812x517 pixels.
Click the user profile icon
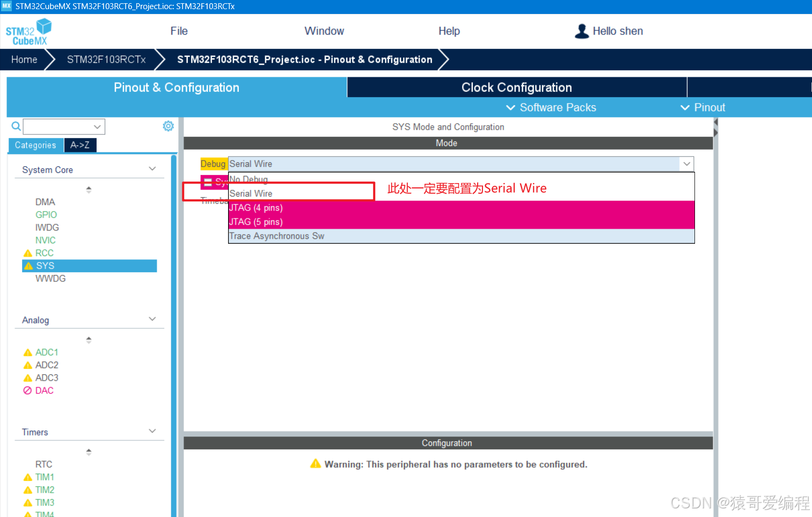(581, 31)
